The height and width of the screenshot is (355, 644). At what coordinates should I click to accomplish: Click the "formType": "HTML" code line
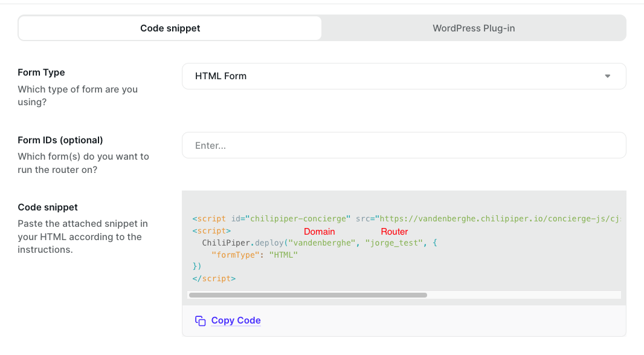[x=254, y=255]
